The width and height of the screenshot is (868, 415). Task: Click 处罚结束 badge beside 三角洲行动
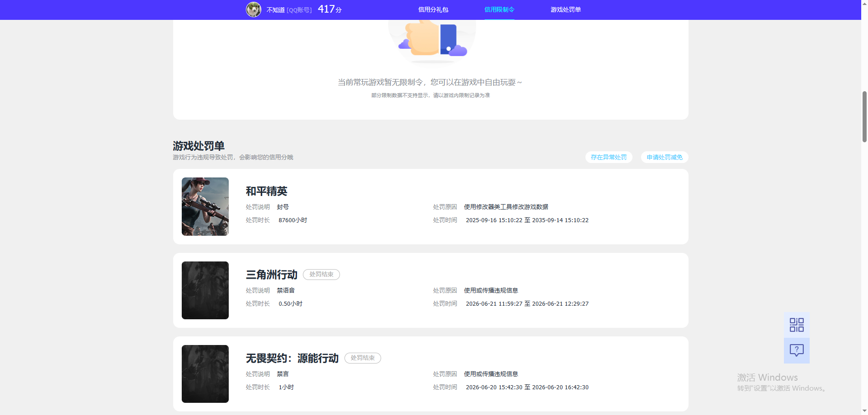tap(321, 275)
